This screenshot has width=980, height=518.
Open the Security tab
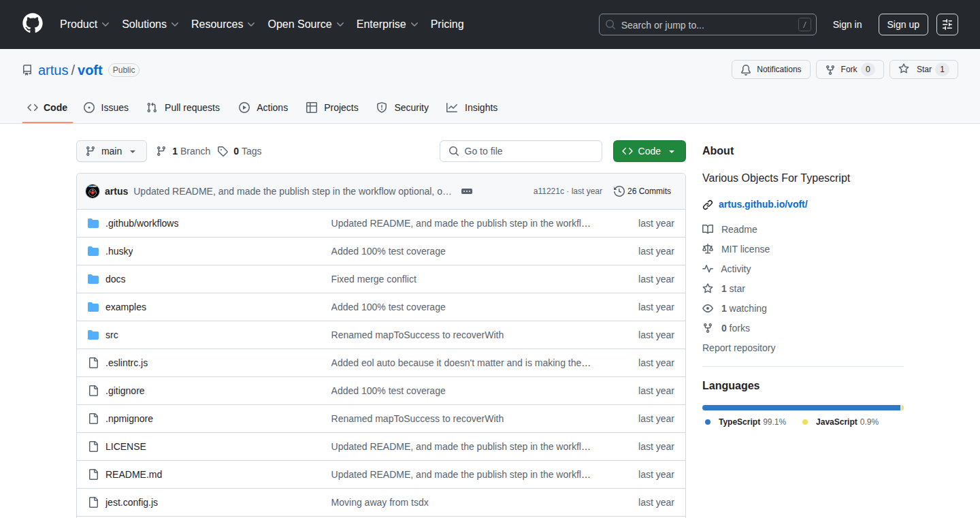(403, 108)
